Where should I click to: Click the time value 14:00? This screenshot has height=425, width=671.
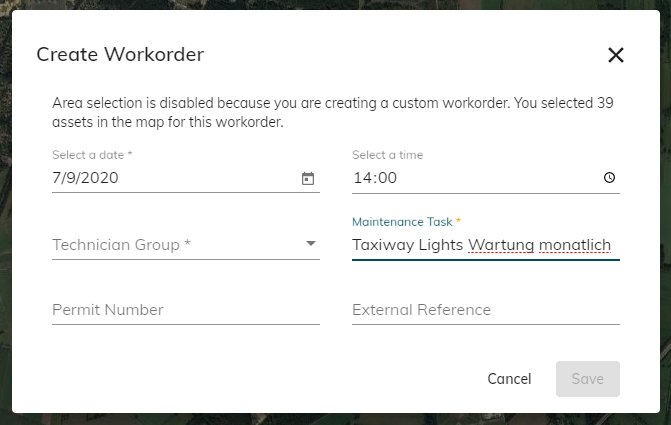click(376, 178)
